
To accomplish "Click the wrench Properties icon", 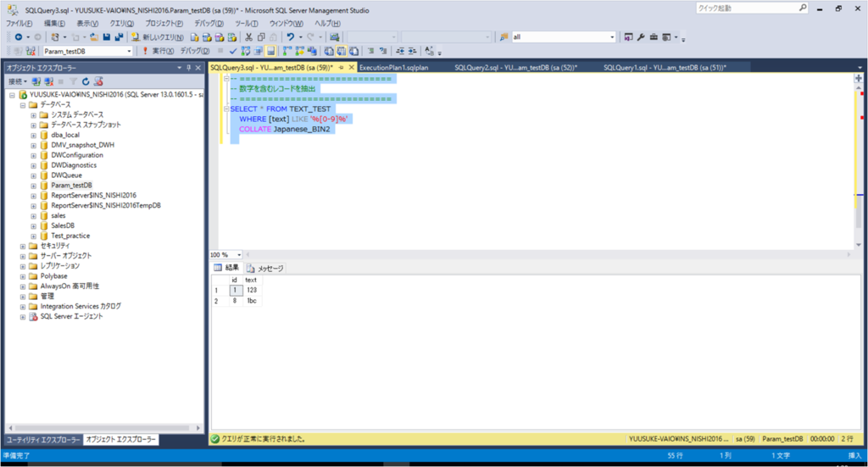I will 641,37.
